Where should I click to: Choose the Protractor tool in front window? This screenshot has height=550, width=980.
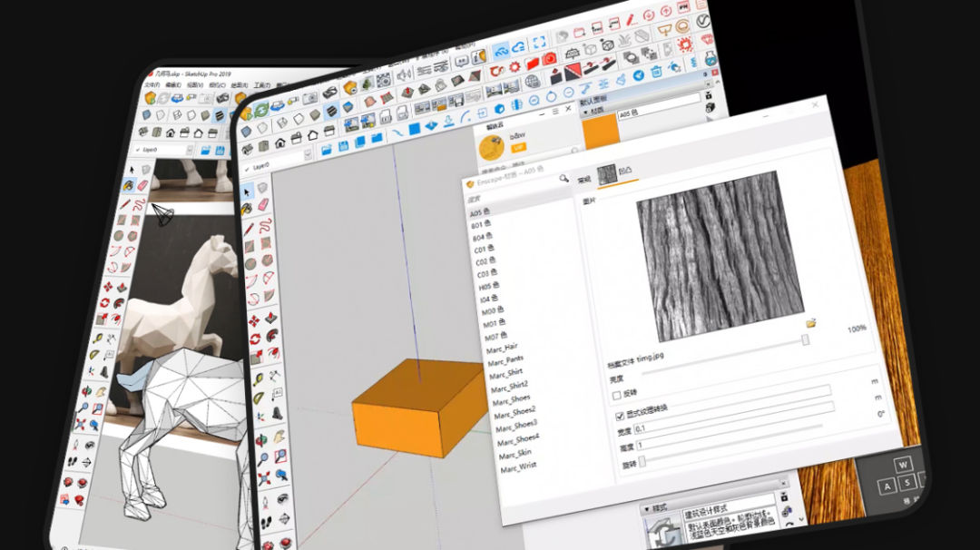coord(260,398)
